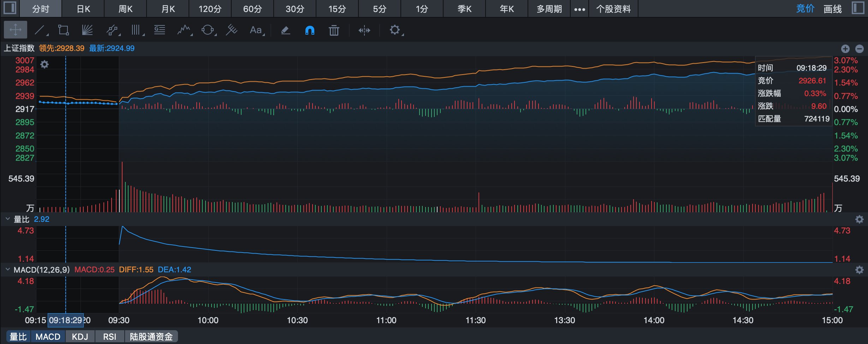
Task: Select the vertical period lines tool
Action: [136, 30]
